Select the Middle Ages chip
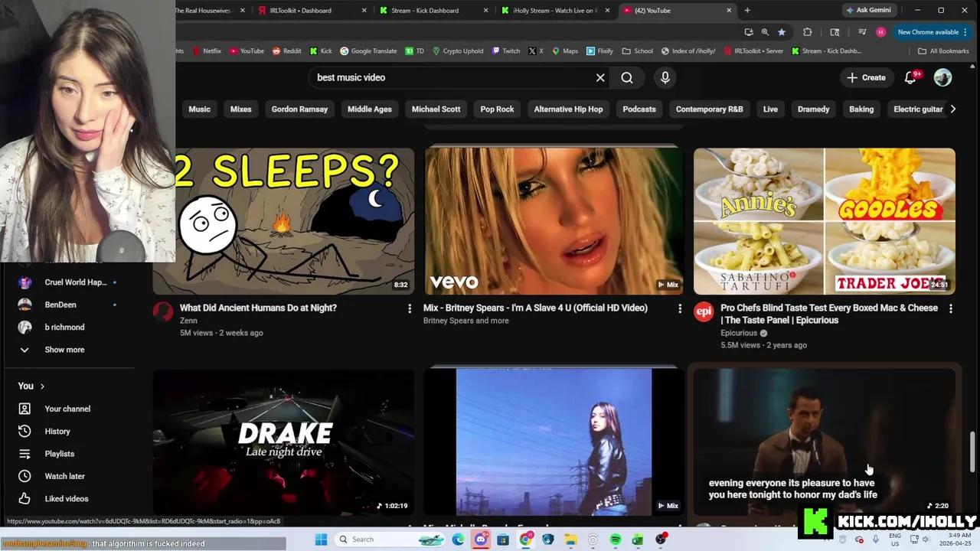The height and width of the screenshot is (551, 980). coord(370,109)
